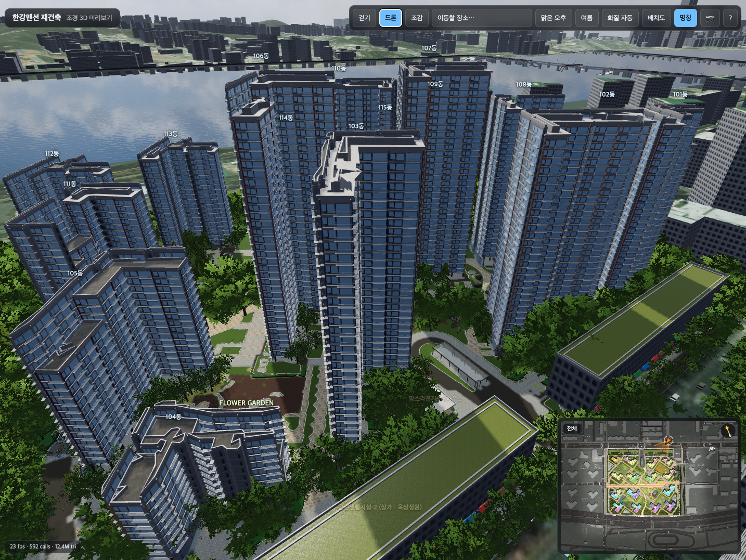The image size is (746, 560).
Task: Click the FLOWER GARDEN label
Action: coord(246,403)
